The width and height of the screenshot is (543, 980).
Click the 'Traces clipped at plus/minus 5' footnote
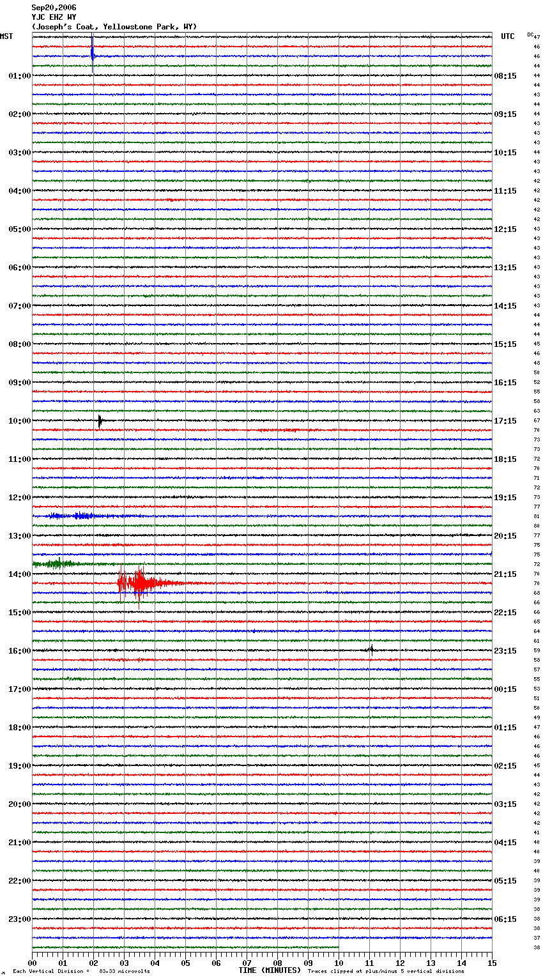386,972
